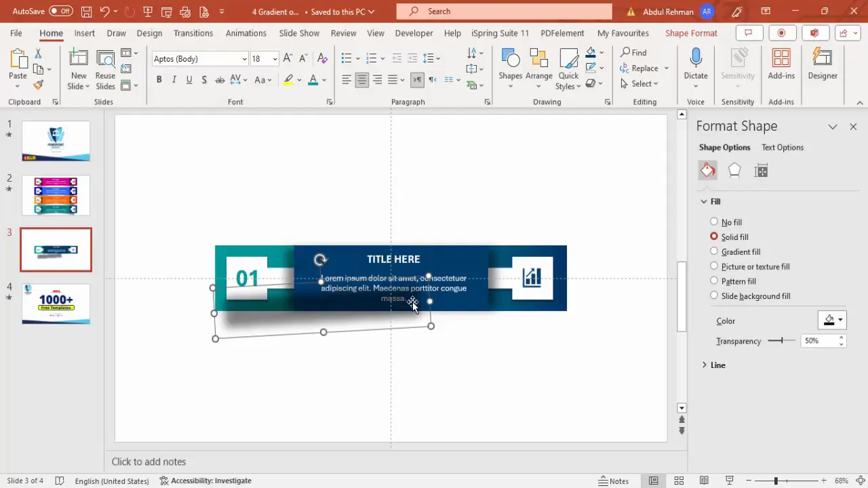The width and height of the screenshot is (868, 488).
Task: Open the Replace dropdown arrow
Action: tap(667, 68)
